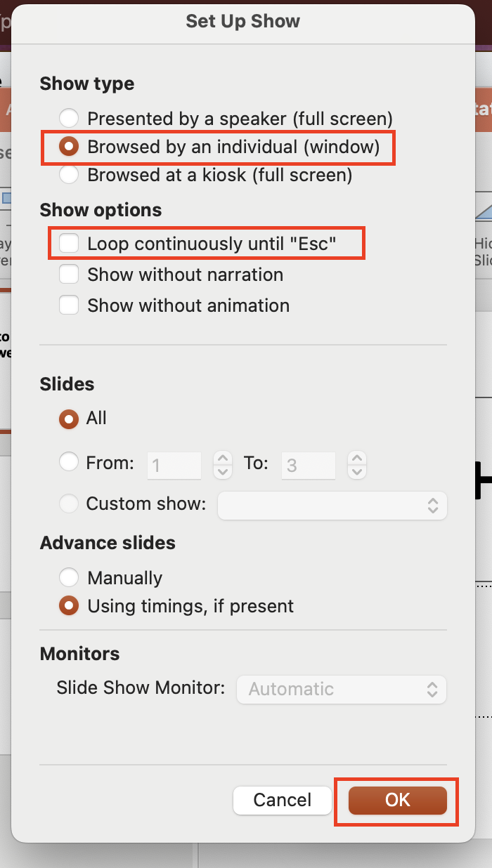The image size is (492, 868).
Task: Increment the From value with the stepper
Action: (x=222, y=459)
